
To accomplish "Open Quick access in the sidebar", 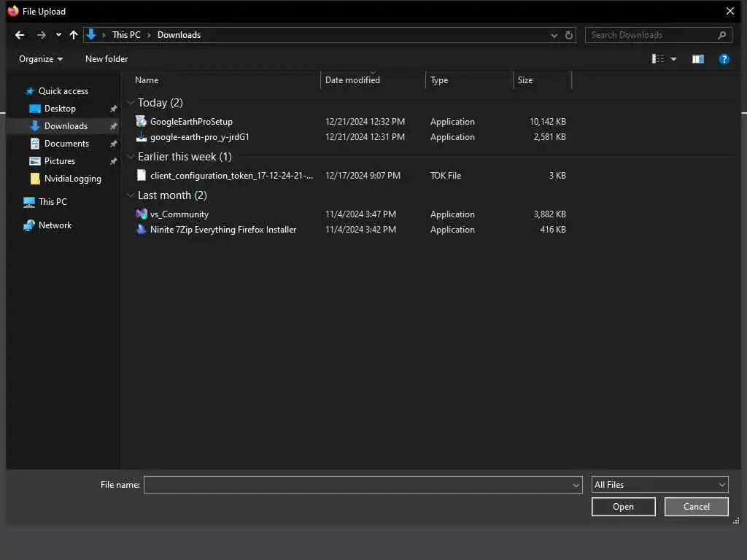I will click(x=63, y=91).
